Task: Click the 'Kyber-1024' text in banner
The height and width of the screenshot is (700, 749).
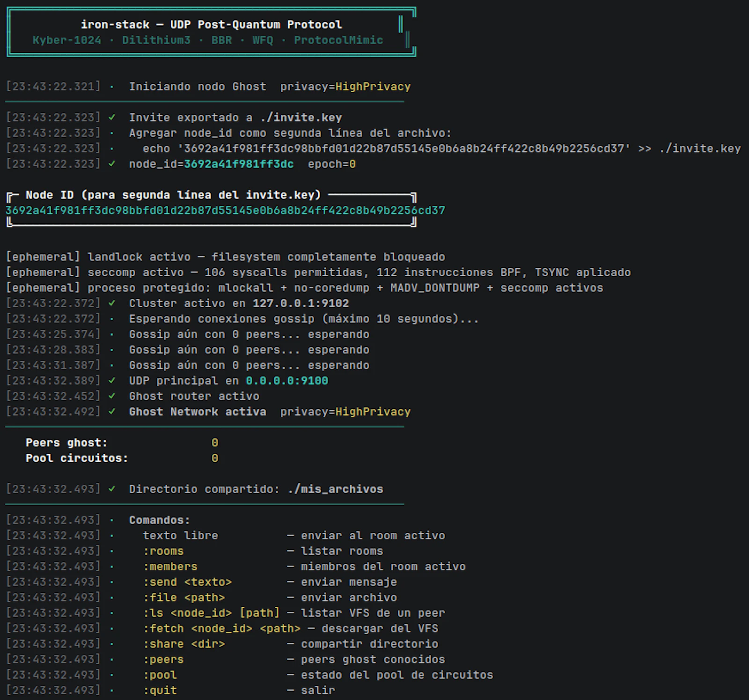Action: coord(67,40)
